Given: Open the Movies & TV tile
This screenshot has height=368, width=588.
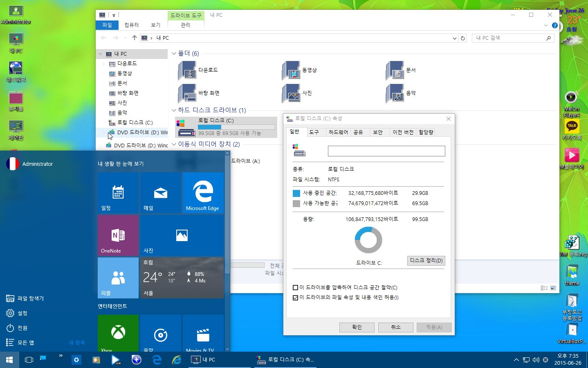Looking at the screenshot, I should pos(203,333).
